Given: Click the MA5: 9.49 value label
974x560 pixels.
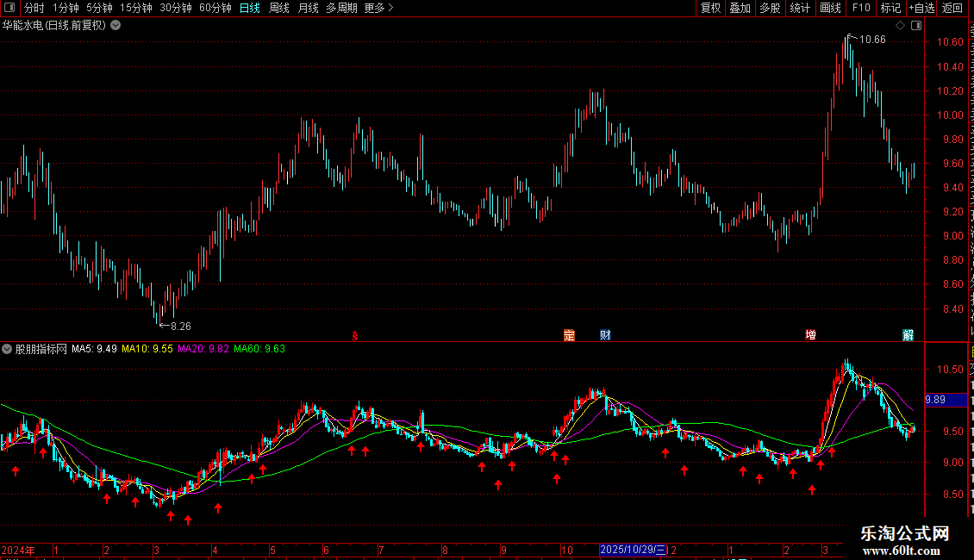Looking at the screenshot, I should [x=94, y=349].
